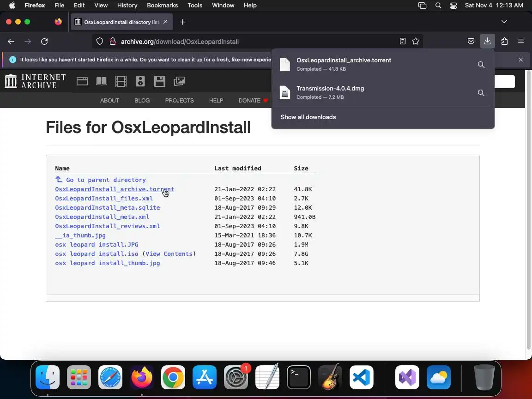Open Internet Archive software floppy icon
Screen dimensions: 532x399
[159, 81]
